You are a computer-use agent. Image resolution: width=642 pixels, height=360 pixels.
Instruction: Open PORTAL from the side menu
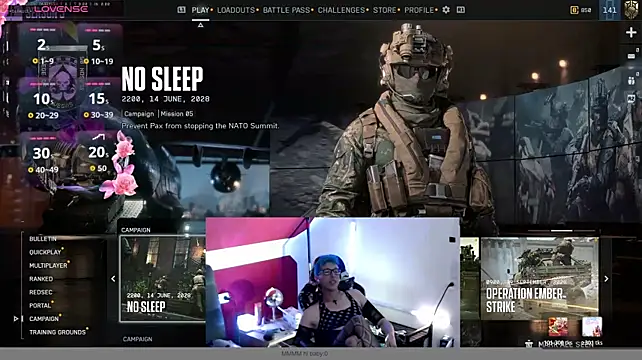40,305
